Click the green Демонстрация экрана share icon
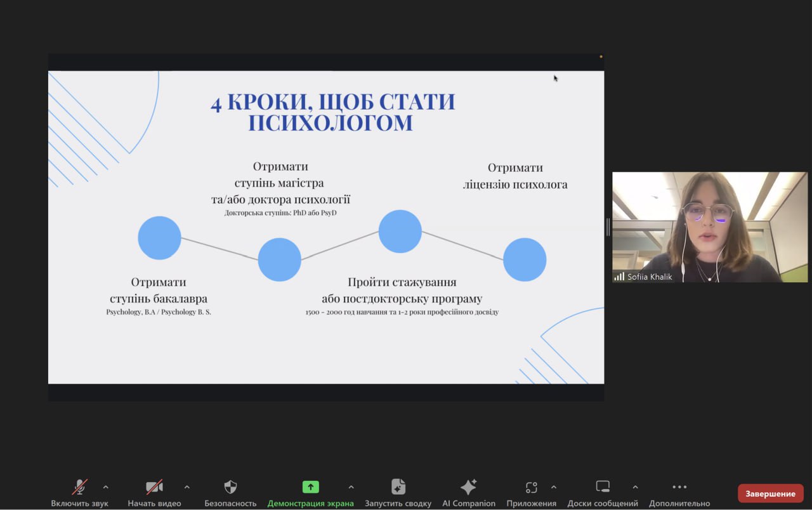 310,487
